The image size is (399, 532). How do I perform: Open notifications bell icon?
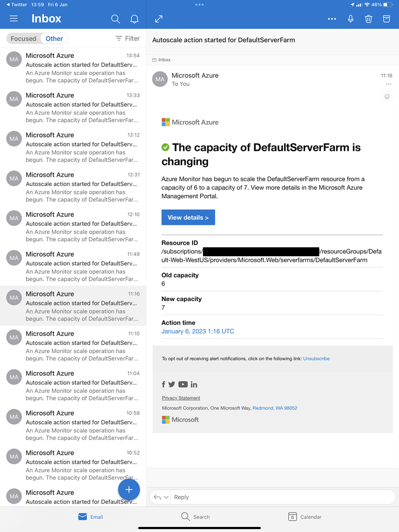pyautogui.click(x=134, y=19)
